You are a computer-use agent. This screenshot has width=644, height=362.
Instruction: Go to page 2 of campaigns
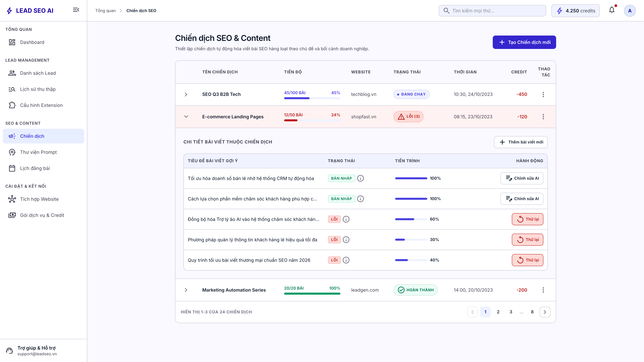click(x=498, y=312)
